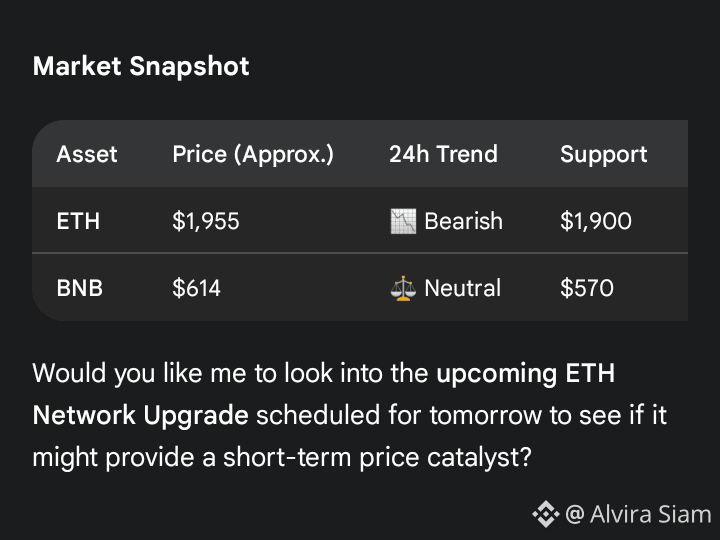Click the Neutral trend label
The width and height of the screenshot is (720, 540).
coord(462,288)
